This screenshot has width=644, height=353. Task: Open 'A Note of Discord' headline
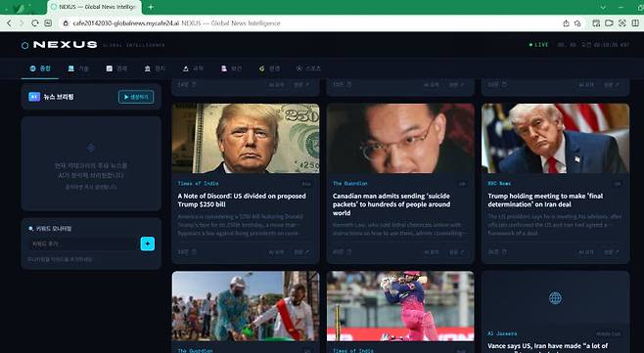pos(242,199)
